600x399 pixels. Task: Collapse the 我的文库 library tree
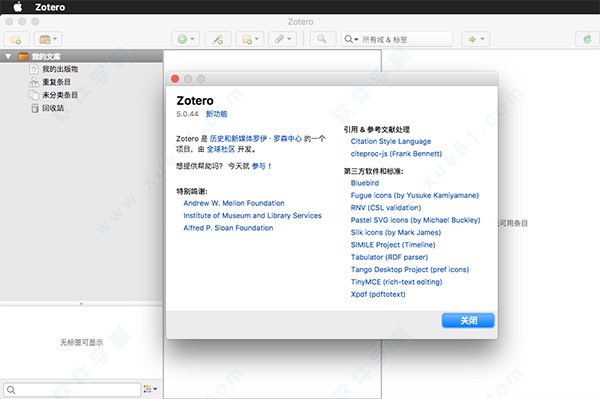click(x=8, y=57)
